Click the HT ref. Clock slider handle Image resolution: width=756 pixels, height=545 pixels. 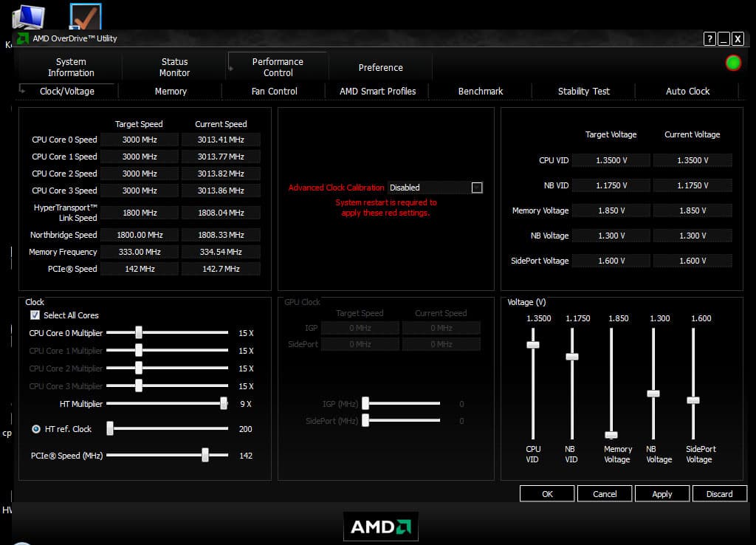coord(110,428)
